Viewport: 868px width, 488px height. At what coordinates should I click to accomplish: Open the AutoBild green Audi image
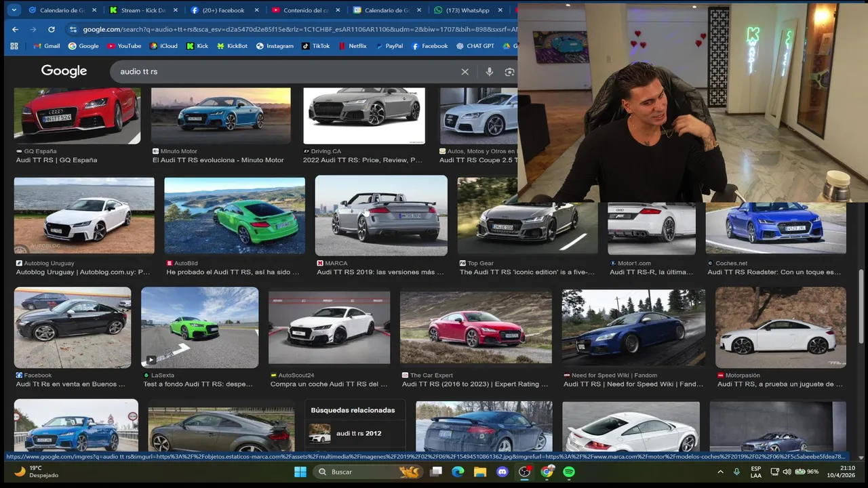pyautogui.click(x=235, y=216)
